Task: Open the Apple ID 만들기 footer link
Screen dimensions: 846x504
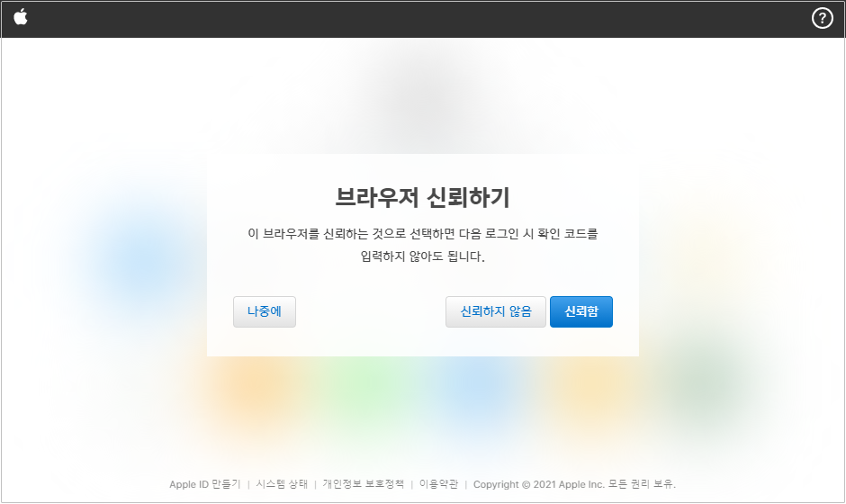Action: [205, 484]
